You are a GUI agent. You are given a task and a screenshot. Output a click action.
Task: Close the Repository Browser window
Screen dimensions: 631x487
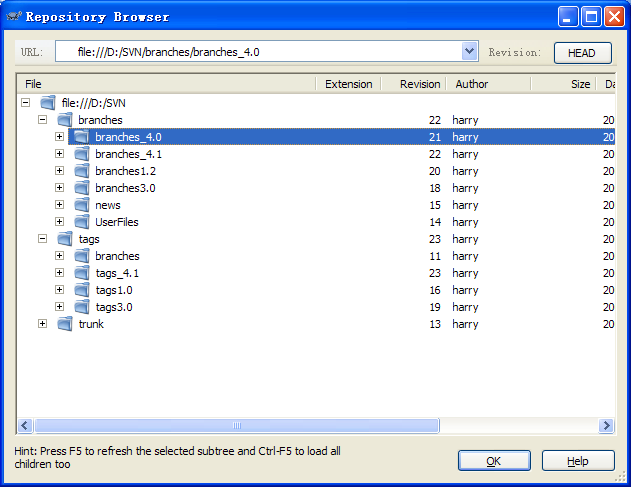click(615, 17)
